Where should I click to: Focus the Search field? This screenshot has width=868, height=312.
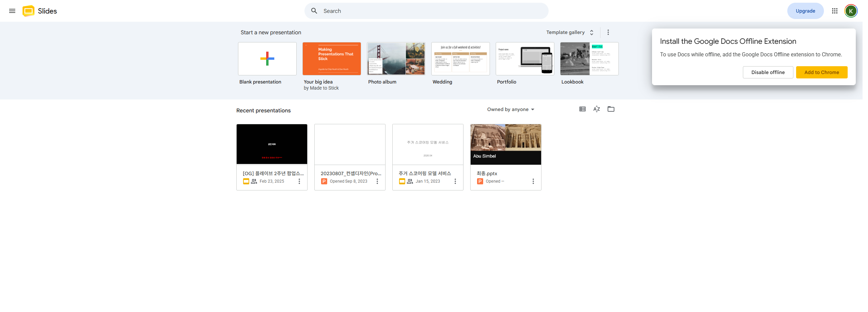[x=426, y=11]
